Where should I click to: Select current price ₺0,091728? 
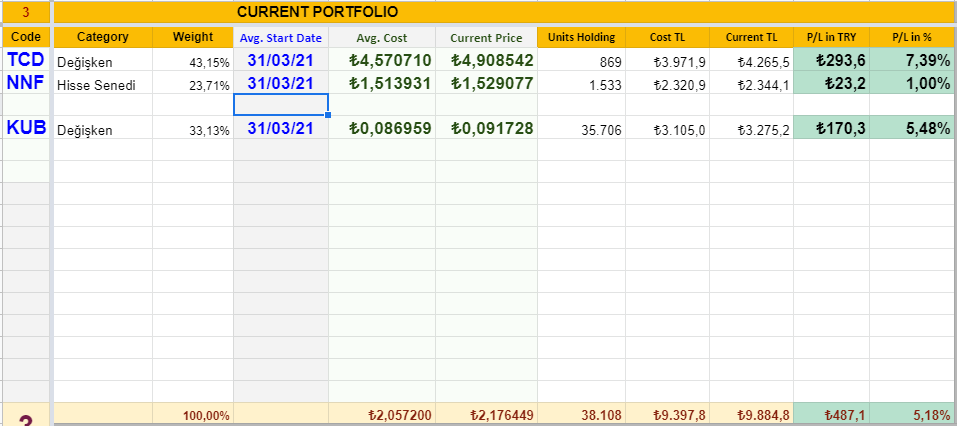tap(486, 128)
